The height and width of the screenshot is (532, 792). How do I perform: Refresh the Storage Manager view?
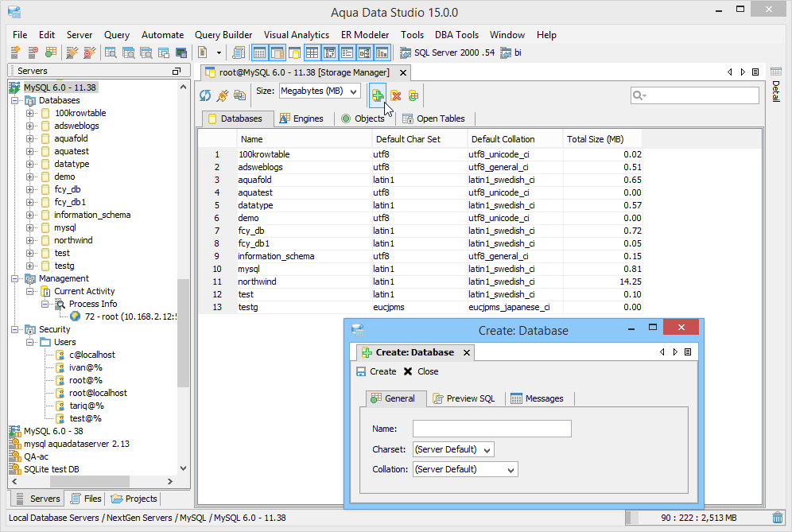[205, 95]
